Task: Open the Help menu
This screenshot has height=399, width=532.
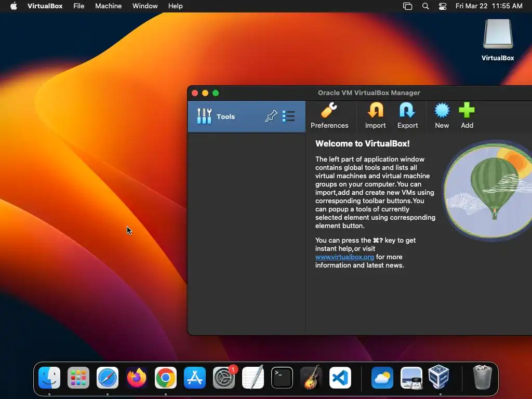Action: point(176,6)
